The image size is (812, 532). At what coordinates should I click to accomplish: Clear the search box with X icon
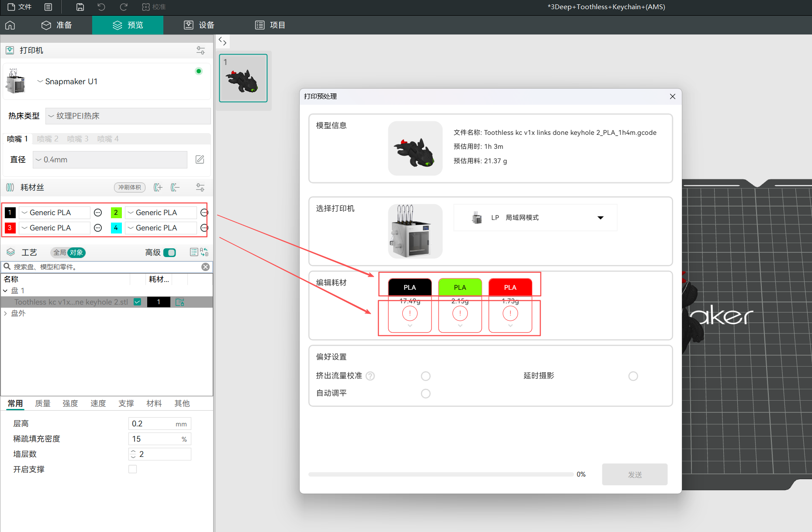click(205, 267)
